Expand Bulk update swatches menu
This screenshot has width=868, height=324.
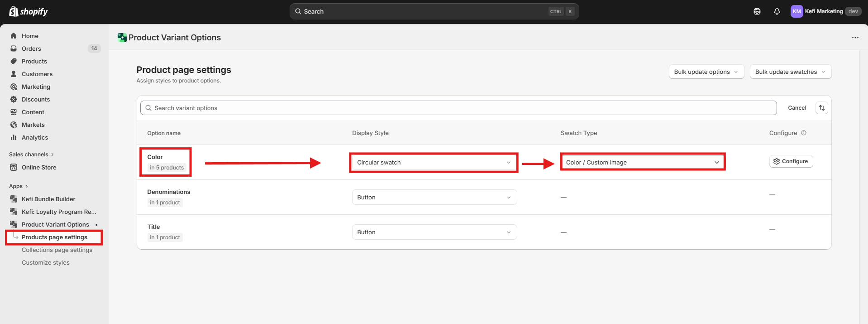tap(790, 72)
